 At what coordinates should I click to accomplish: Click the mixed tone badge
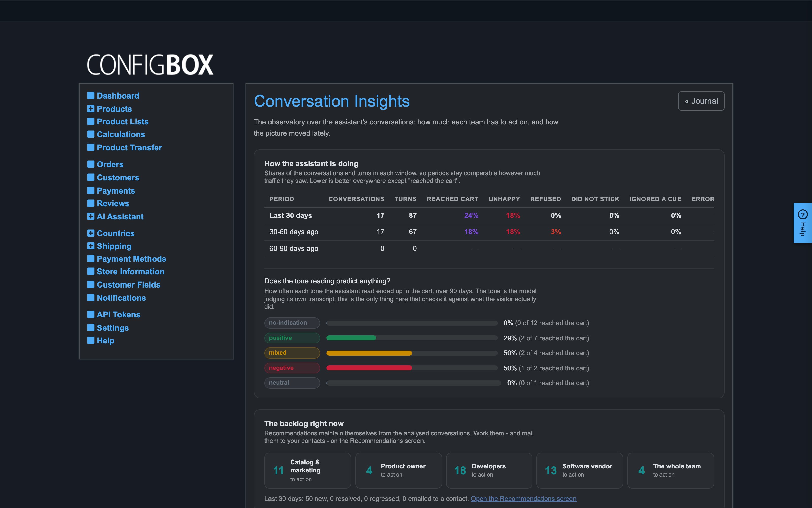pyautogui.click(x=292, y=353)
